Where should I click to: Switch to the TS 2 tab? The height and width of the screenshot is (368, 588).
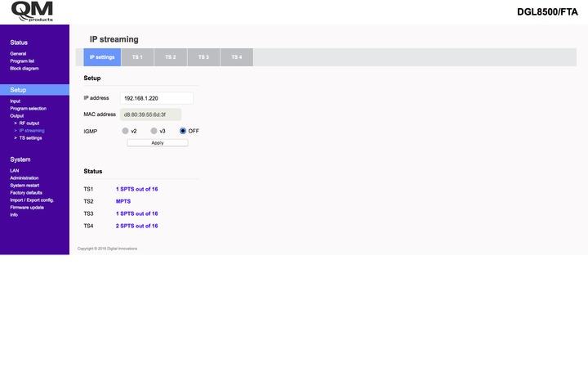coord(170,57)
